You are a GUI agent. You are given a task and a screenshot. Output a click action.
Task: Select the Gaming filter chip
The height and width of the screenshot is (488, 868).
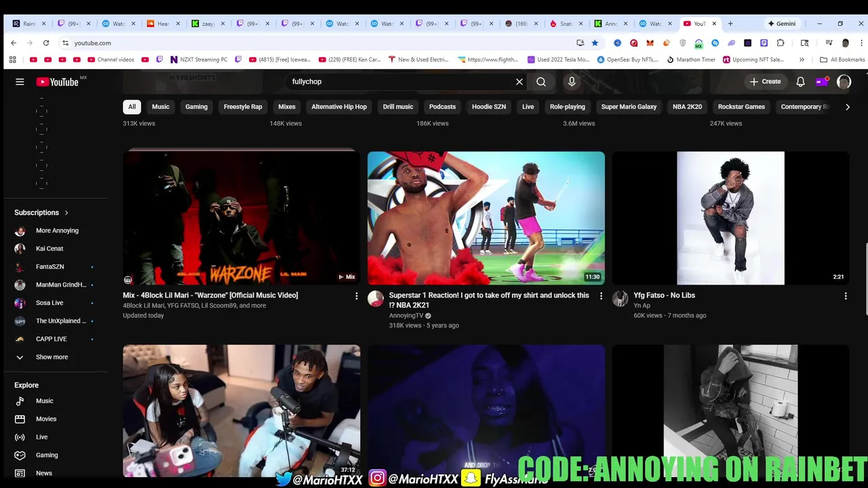197,106
